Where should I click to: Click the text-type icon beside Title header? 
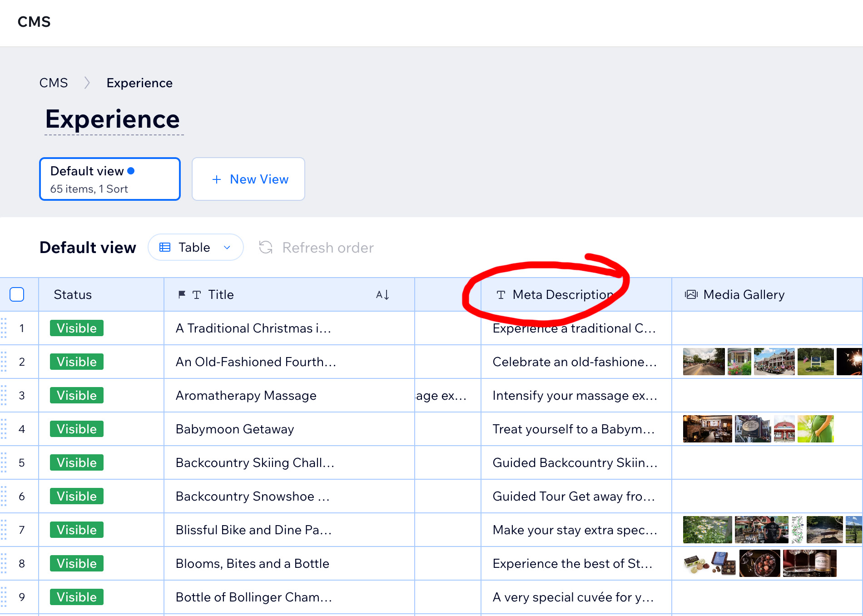click(196, 294)
